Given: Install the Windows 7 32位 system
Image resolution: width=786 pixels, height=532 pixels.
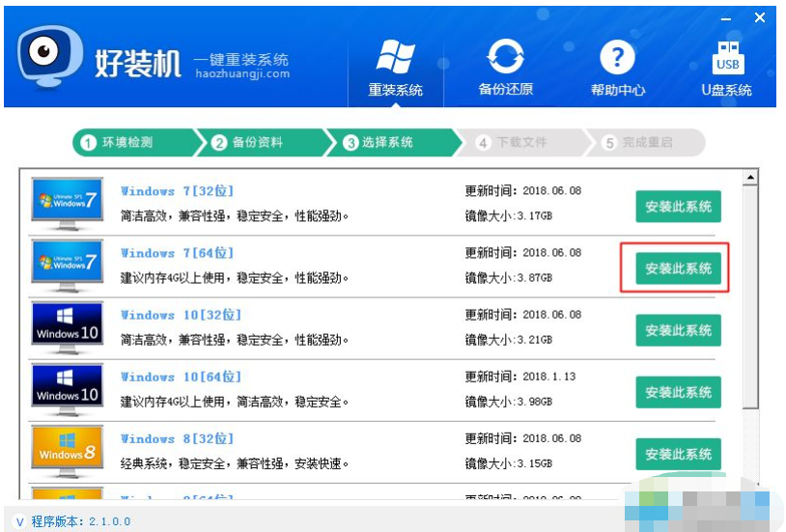Looking at the screenshot, I should coord(678,206).
